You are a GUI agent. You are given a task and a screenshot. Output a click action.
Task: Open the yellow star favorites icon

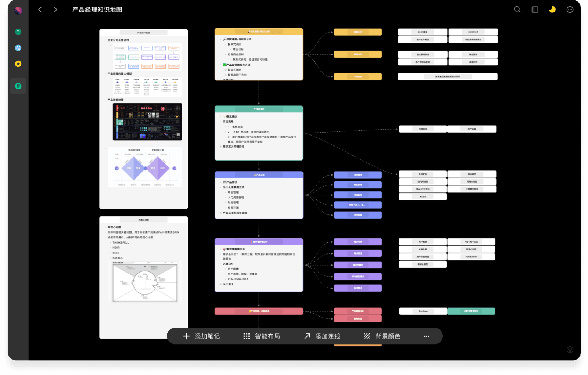click(18, 64)
